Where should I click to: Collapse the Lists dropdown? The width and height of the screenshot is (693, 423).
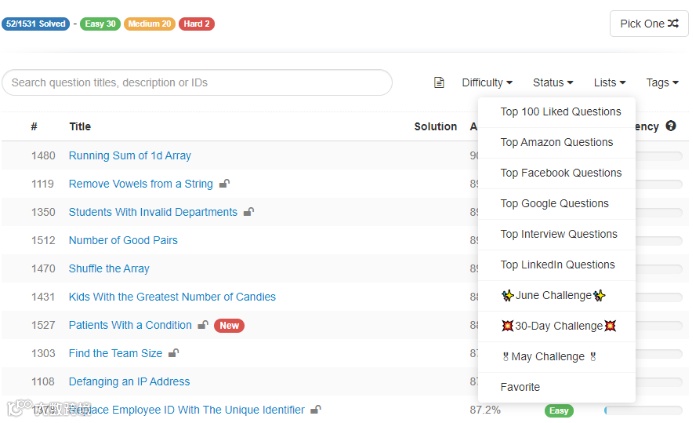pos(609,83)
